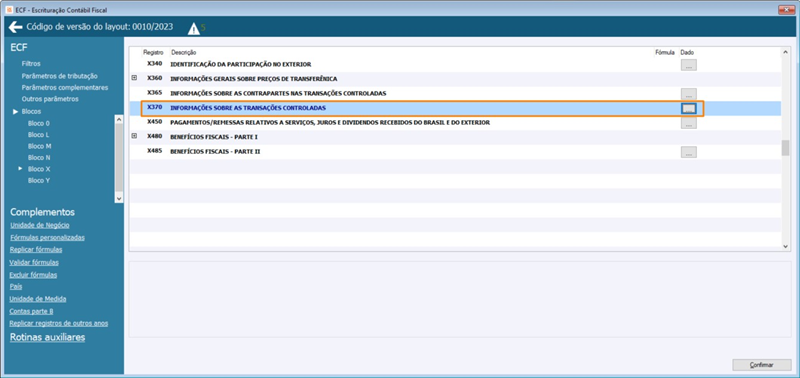The height and width of the screenshot is (378, 800).
Task: Open data button for X365 row
Action: click(x=689, y=93)
